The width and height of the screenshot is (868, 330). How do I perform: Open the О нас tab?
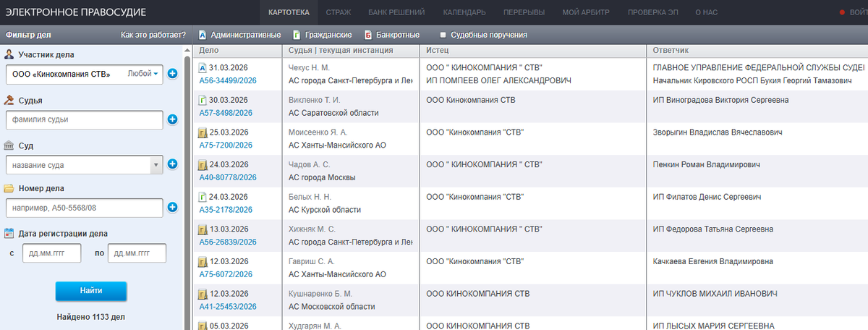point(707,12)
